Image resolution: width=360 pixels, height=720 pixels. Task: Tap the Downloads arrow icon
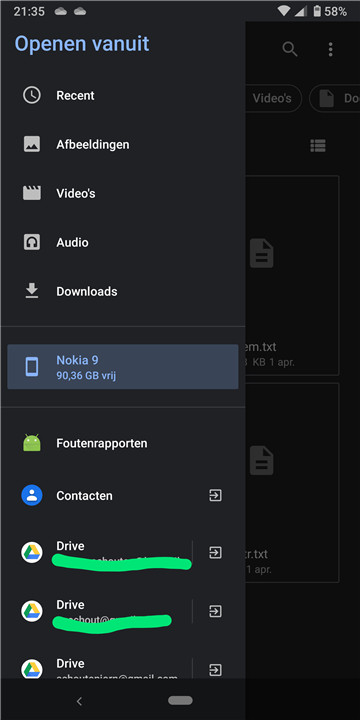32,291
